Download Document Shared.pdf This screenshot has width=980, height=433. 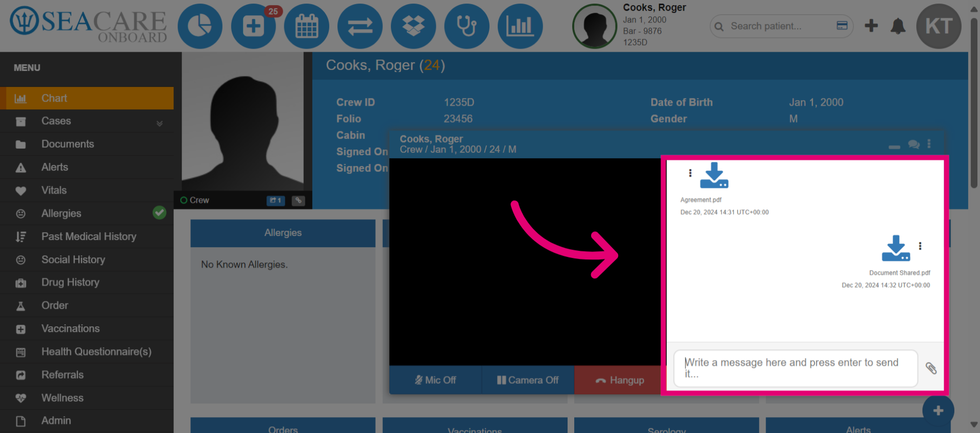click(x=896, y=248)
